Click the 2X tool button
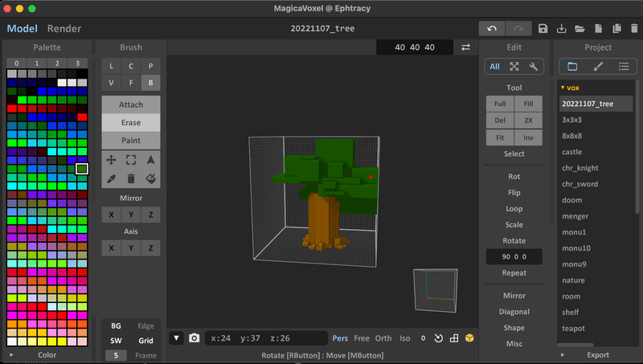 tap(528, 121)
